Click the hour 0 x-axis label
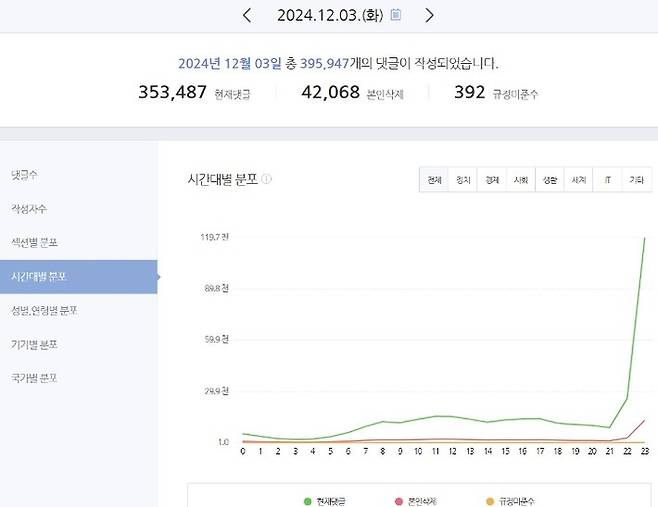Image resolution: width=658 pixels, height=507 pixels. tap(243, 451)
